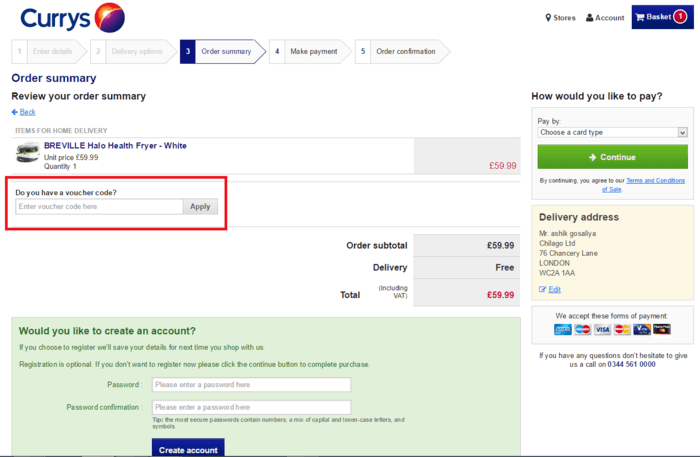Select the Order summary step
This screenshot has width=700, height=457.
[x=221, y=51]
